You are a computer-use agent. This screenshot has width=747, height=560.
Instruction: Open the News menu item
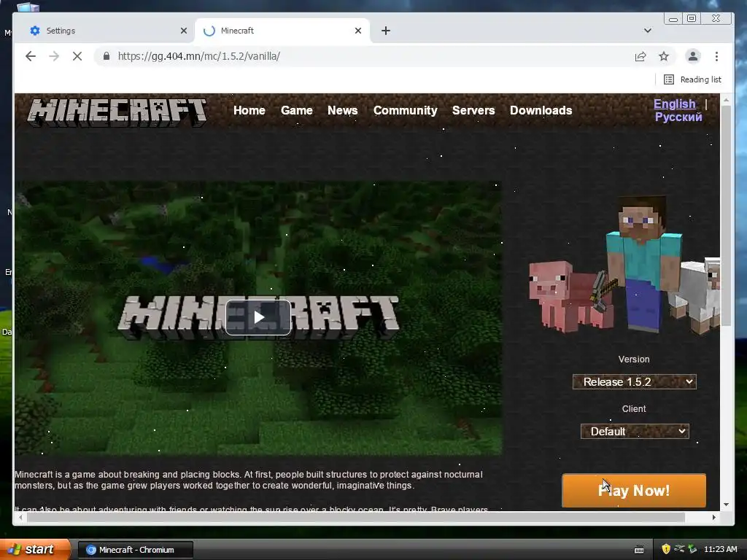[343, 111]
